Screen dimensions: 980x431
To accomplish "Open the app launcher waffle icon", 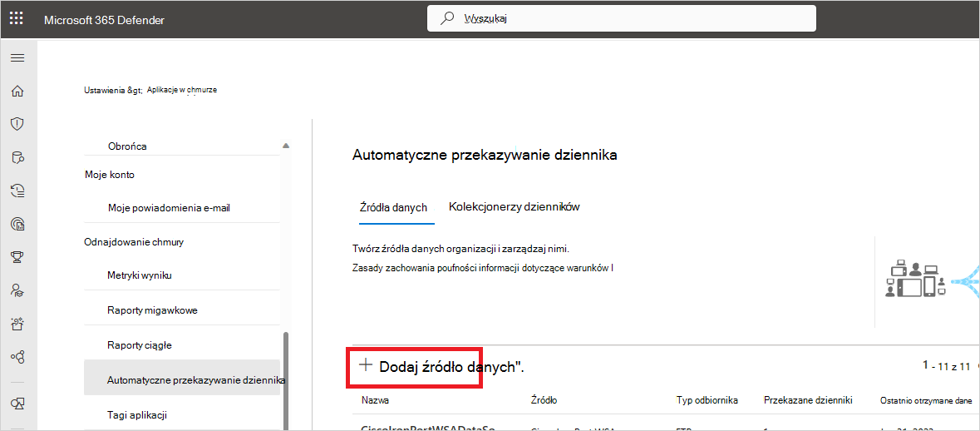I will (17, 18).
